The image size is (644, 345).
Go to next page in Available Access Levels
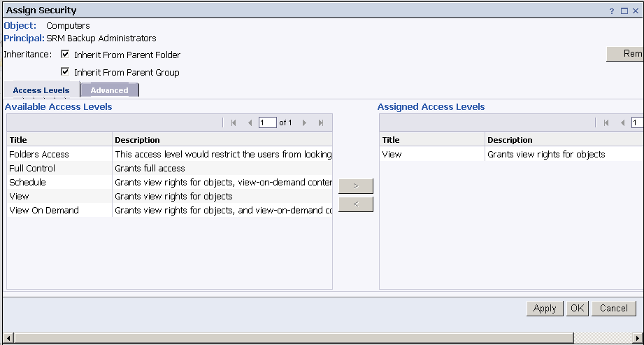(x=304, y=122)
